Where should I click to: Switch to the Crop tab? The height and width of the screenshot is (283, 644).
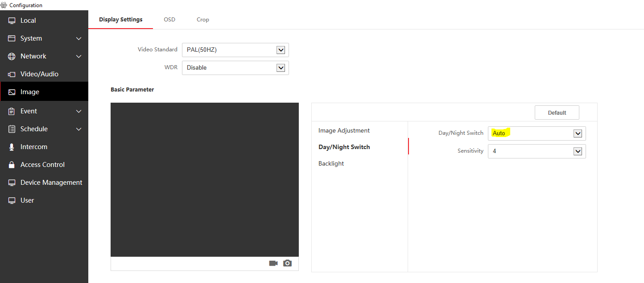[203, 20]
